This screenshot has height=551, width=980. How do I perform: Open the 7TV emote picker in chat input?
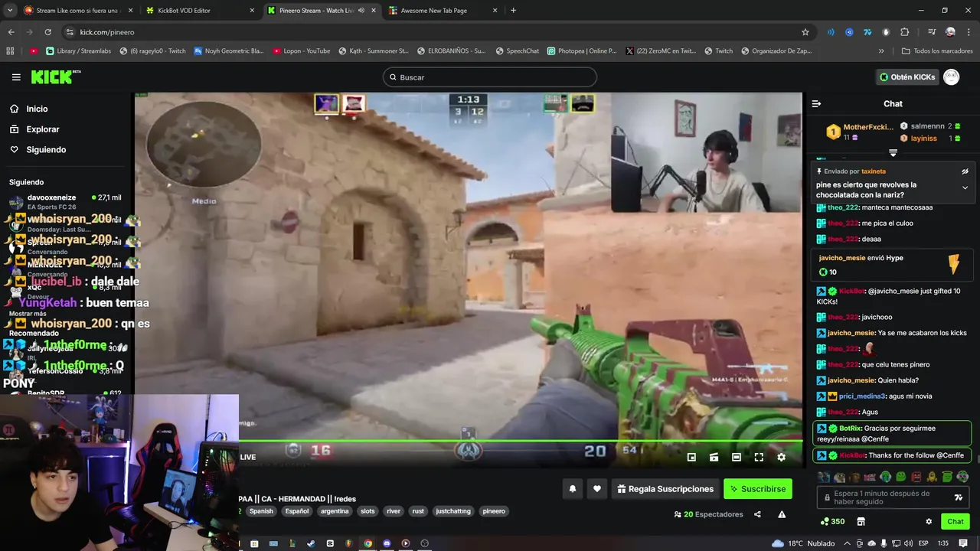pyautogui.click(x=958, y=497)
